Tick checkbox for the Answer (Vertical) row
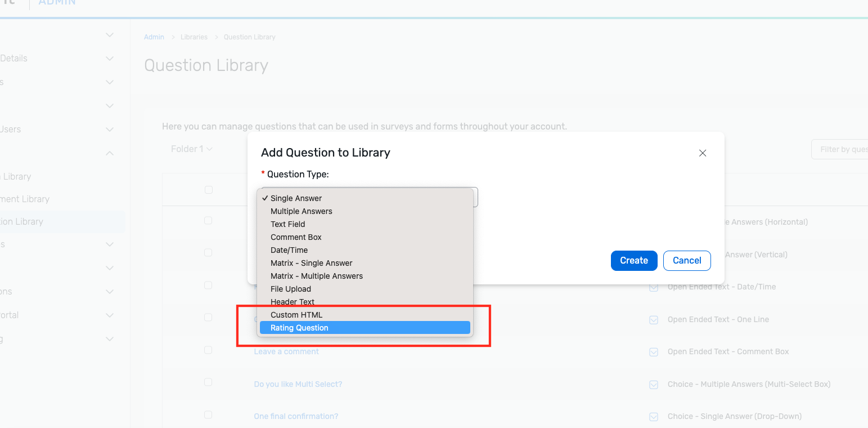 [x=208, y=253]
